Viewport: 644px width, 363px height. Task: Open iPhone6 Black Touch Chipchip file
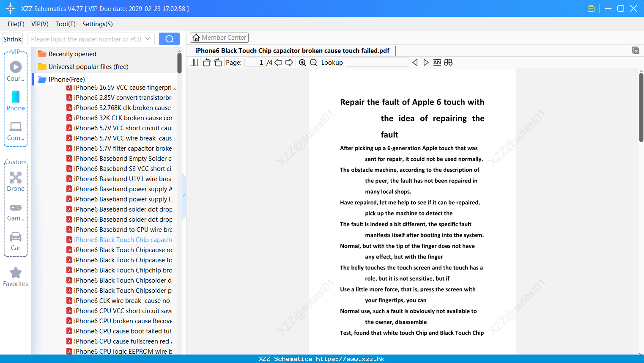(119, 270)
